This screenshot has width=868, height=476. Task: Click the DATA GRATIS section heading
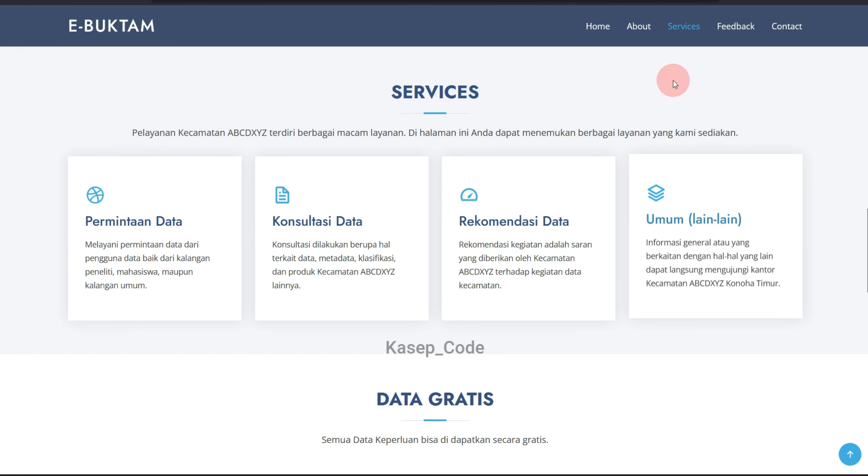(x=435, y=399)
